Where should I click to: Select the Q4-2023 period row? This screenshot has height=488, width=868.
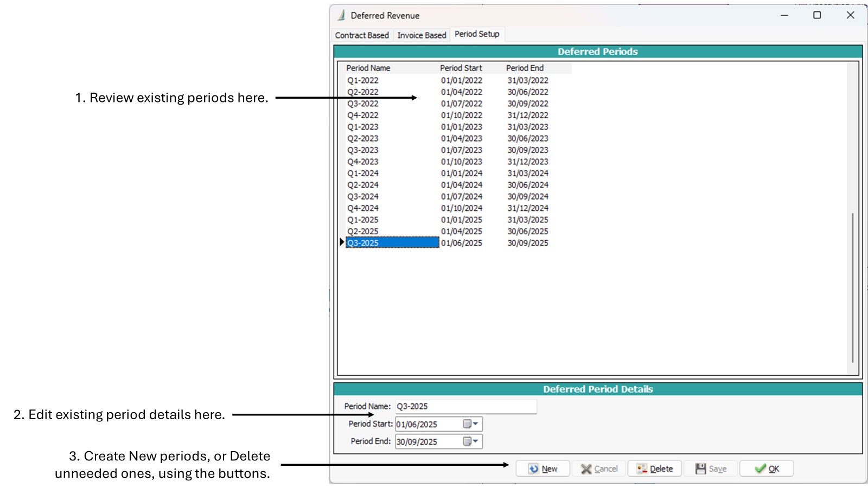363,162
